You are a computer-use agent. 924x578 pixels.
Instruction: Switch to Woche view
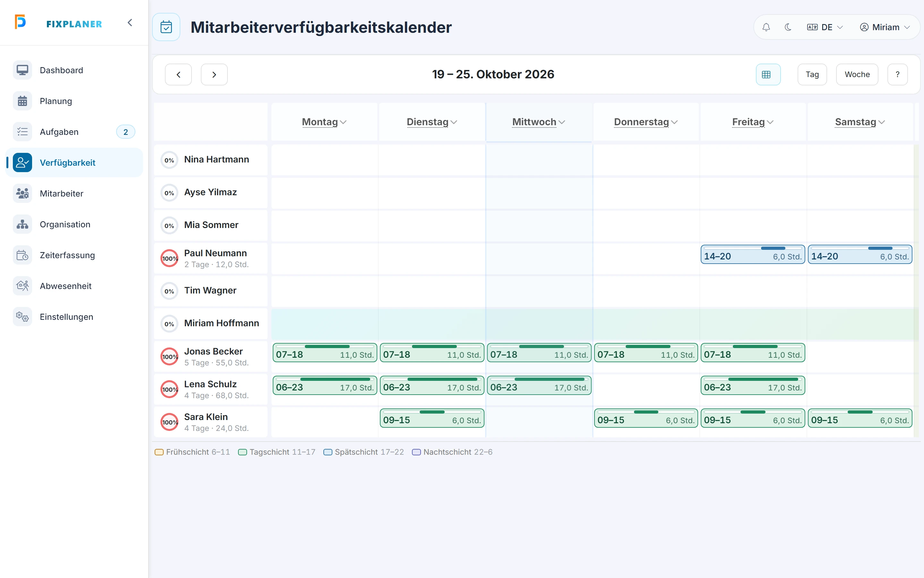[x=857, y=74]
